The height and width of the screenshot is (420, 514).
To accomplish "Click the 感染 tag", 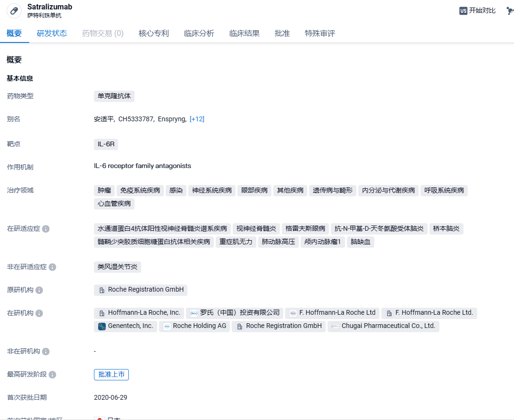I will point(176,191).
